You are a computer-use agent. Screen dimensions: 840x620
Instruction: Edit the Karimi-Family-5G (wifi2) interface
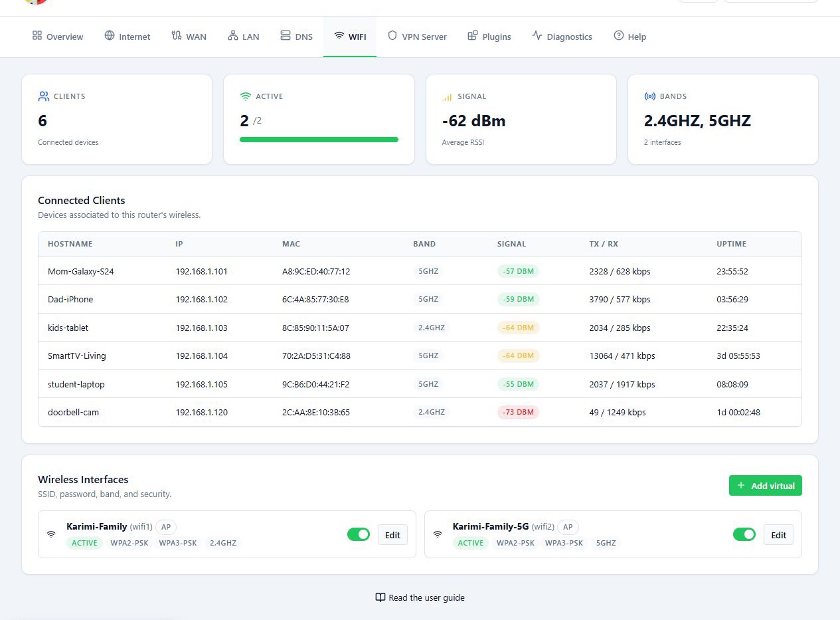(x=778, y=535)
